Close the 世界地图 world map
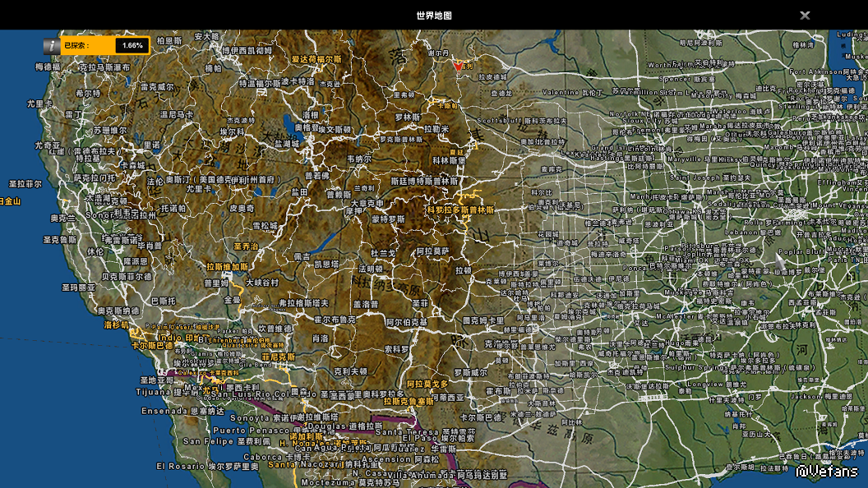868x488 pixels. pyautogui.click(x=805, y=16)
